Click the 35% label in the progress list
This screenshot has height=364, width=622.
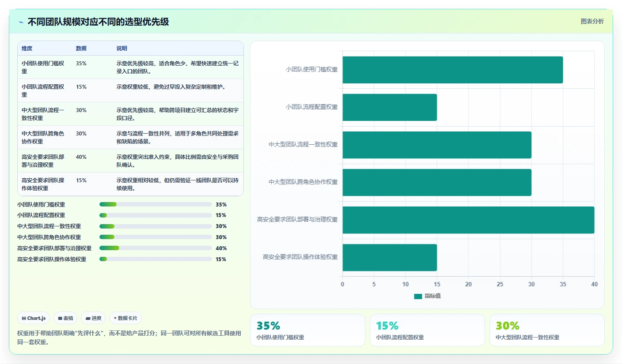point(221,204)
